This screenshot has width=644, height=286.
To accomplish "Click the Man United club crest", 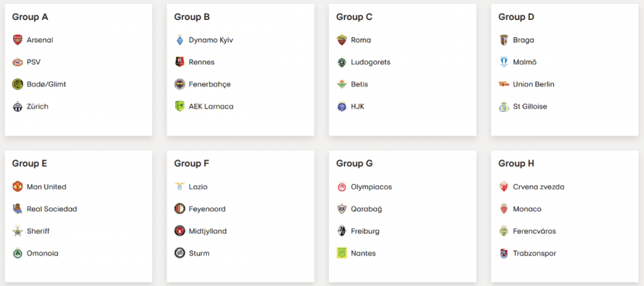I will click(x=17, y=187).
